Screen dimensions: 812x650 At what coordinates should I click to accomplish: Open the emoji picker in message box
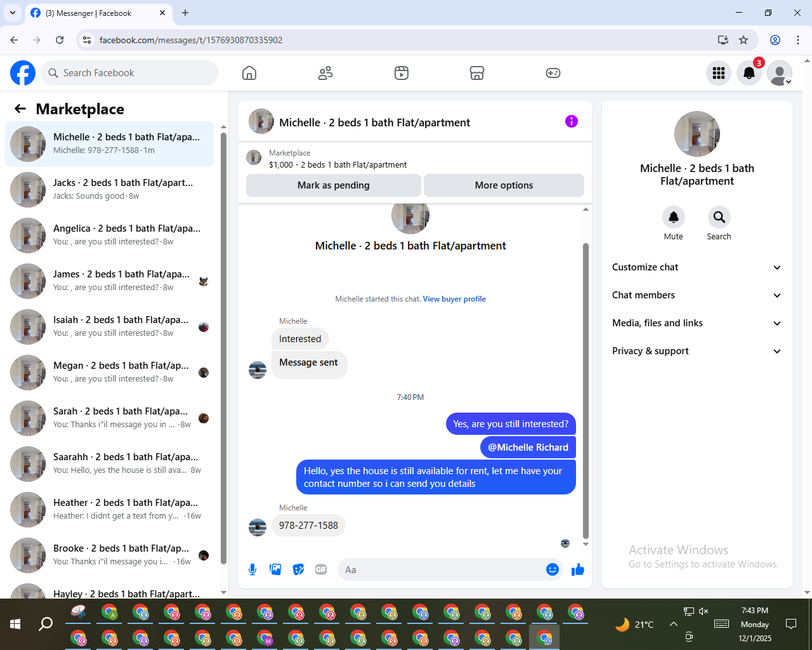(553, 569)
